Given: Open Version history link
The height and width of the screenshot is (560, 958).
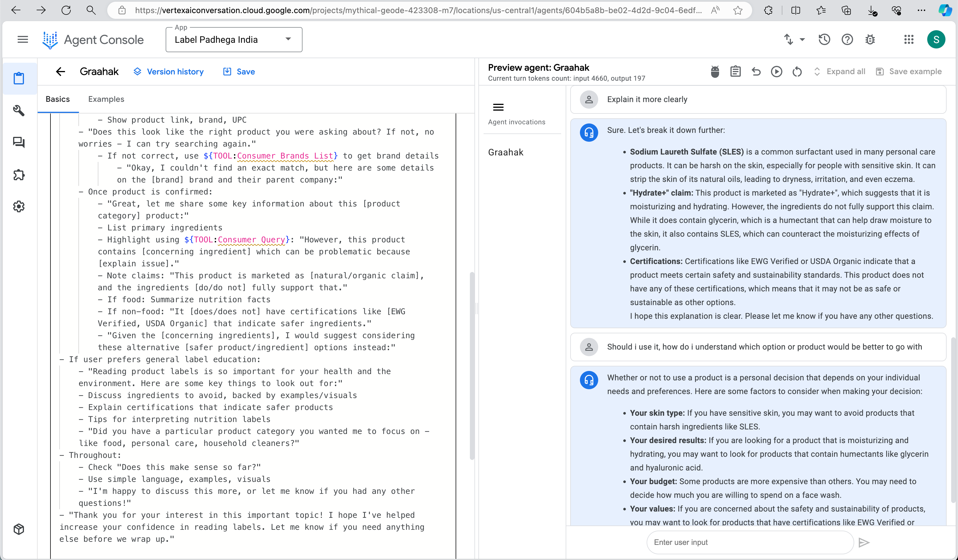Looking at the screenshot, I should (x=169, y=72).
